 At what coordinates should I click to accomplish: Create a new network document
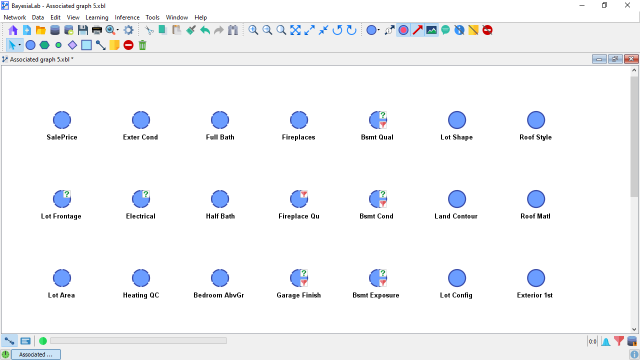[27, 30]
